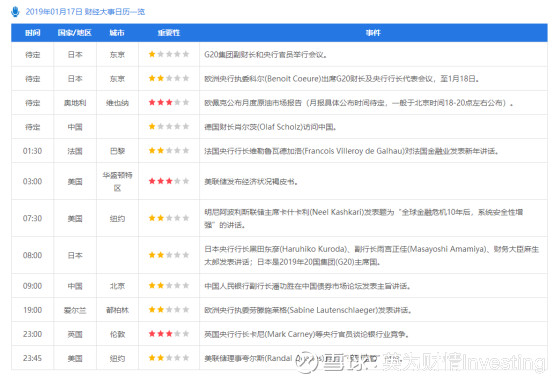The width and height of the screenshot is (554, 377).
Task: Click star rating of the G20集团副财长 row
Action: 169,54
